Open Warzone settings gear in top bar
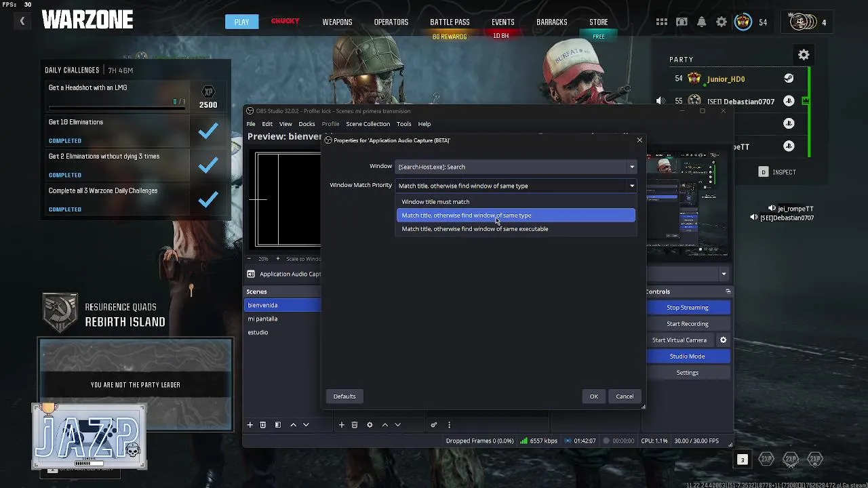Viewport: 868px width, 488px height. point(722,22)
